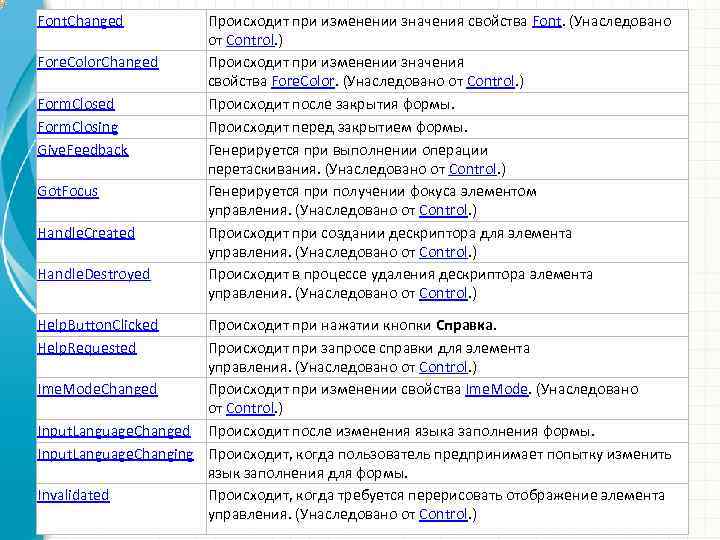Open the InputLanguageChanged event link
The width and height of the screenshot is (720, 540).
coord(114,431)
